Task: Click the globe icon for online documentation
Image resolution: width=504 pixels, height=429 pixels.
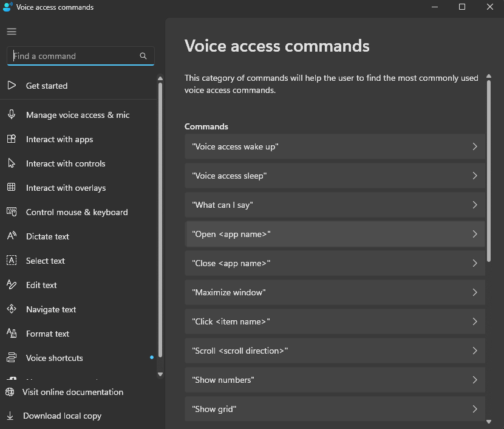Action: 10,392
